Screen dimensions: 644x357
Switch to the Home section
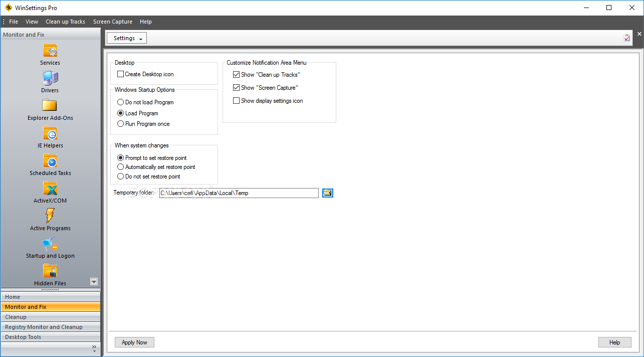[50, 297]
